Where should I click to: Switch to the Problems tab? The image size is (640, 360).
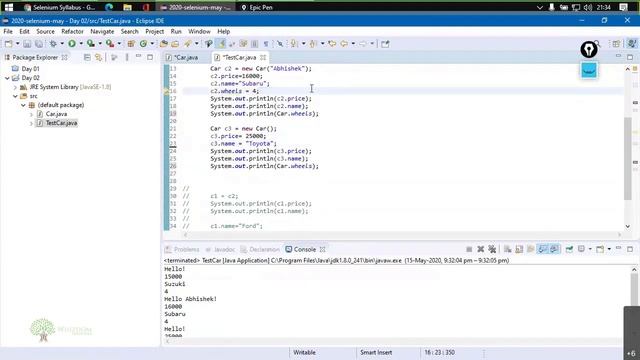[x=187, y=249]
